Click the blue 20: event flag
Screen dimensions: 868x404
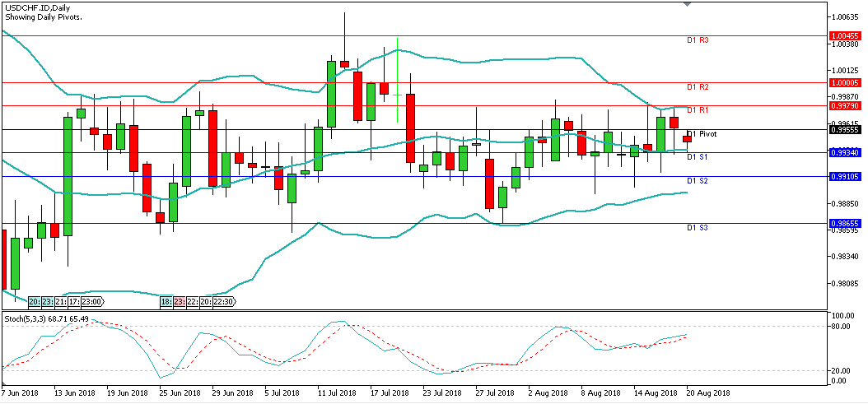35,302
